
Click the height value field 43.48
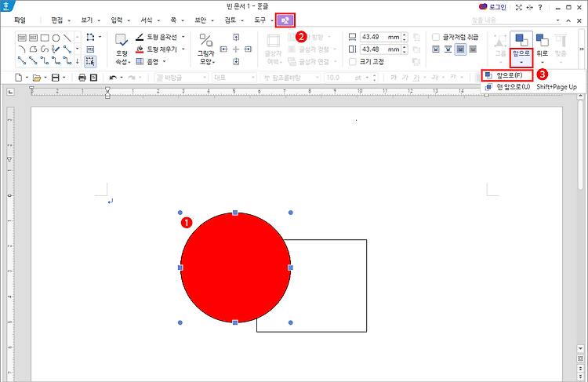coord(380,49)
